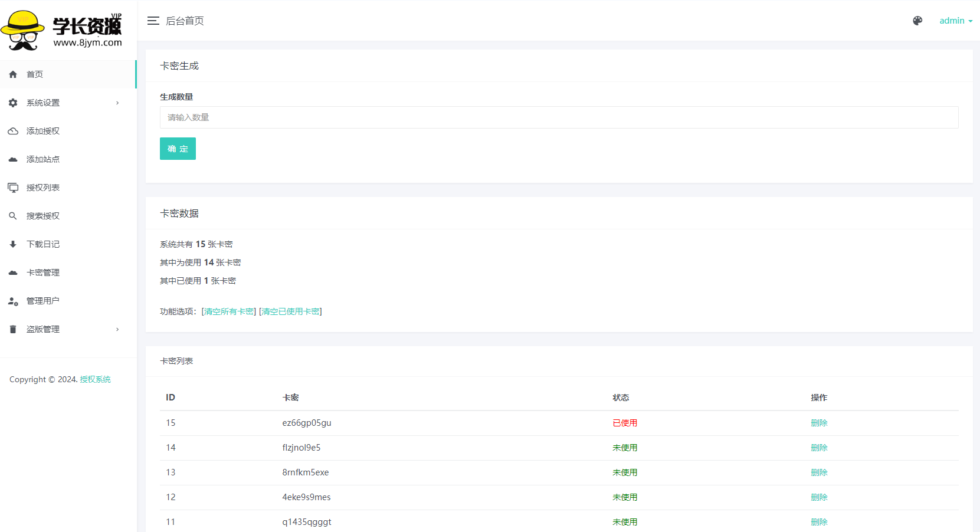Screen dimensions: 980x532
Task: Open the admin user dropdown
Action: point(955,21)
